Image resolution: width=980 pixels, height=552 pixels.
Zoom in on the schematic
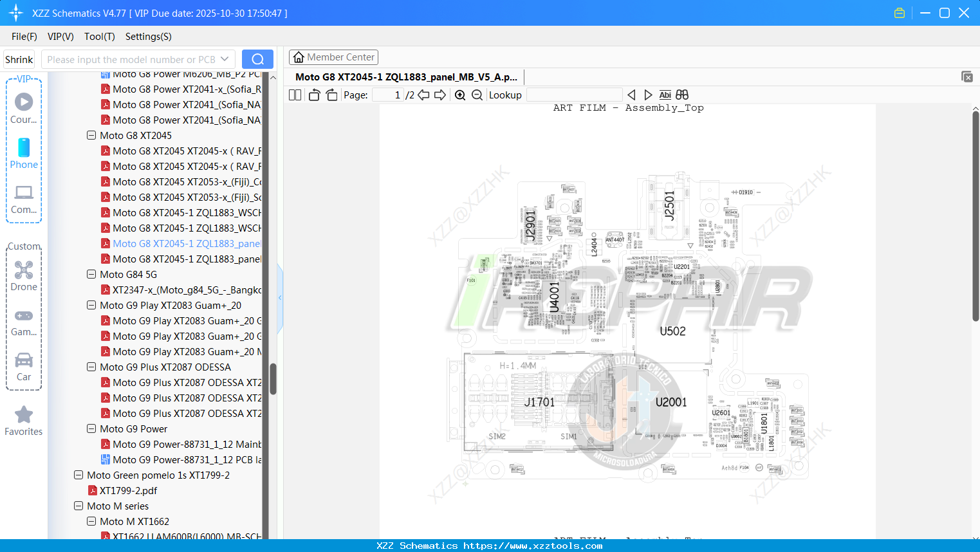pyautogui.click(x=460, y=95)
